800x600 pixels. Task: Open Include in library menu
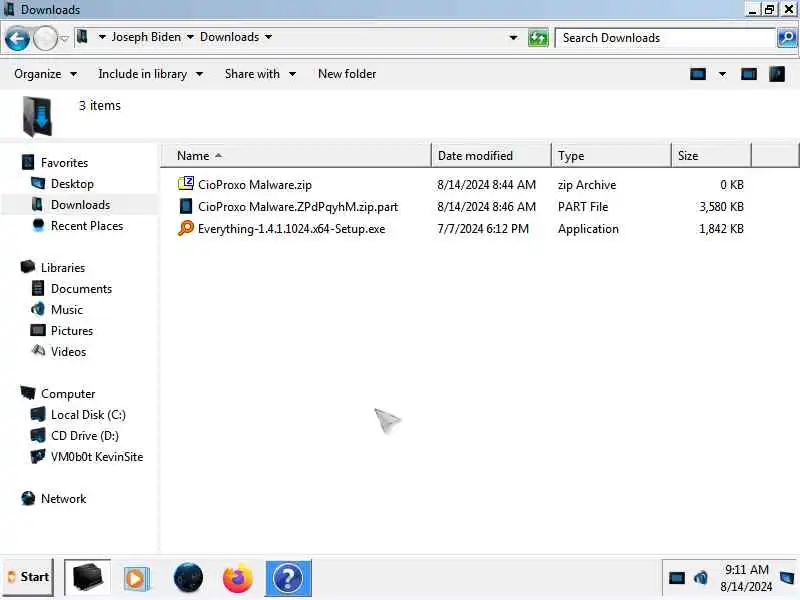point(151,74)
